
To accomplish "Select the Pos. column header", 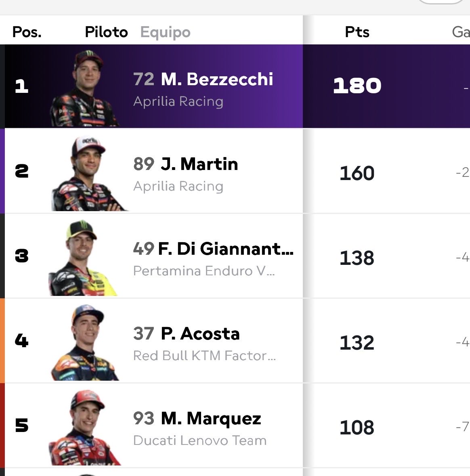I will click(x=27, y=32).
